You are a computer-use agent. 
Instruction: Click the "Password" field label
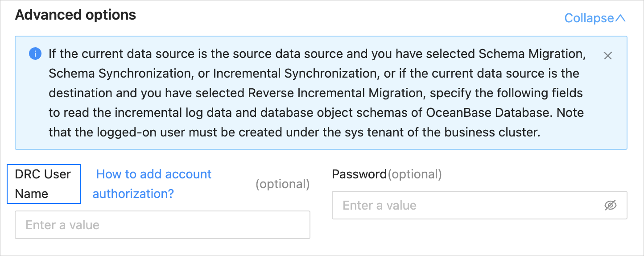(x=359, y=174)
